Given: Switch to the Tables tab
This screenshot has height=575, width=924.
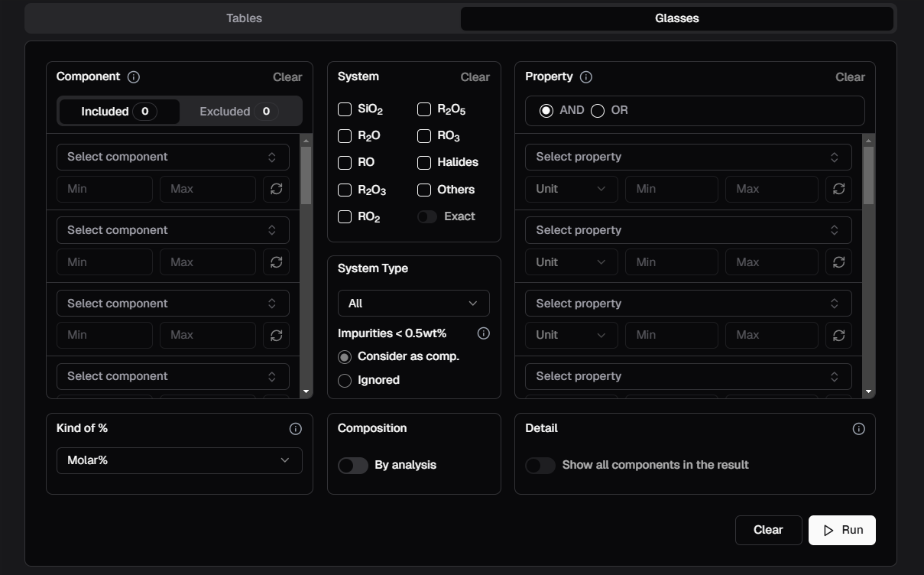Looking at the screenshot, I should point(244,18).
